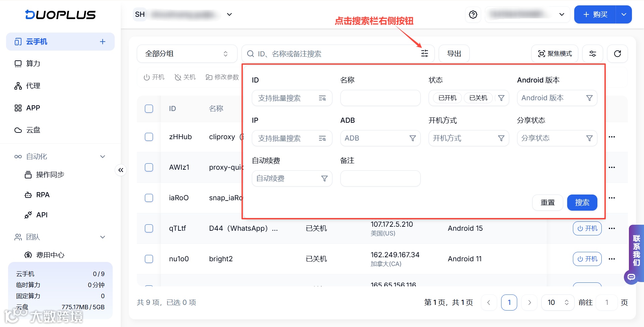Click the 导出 export button
Image resolution: width=644 pixels, height=327 pixels.
pyautogui.click(x=454, y=54)
